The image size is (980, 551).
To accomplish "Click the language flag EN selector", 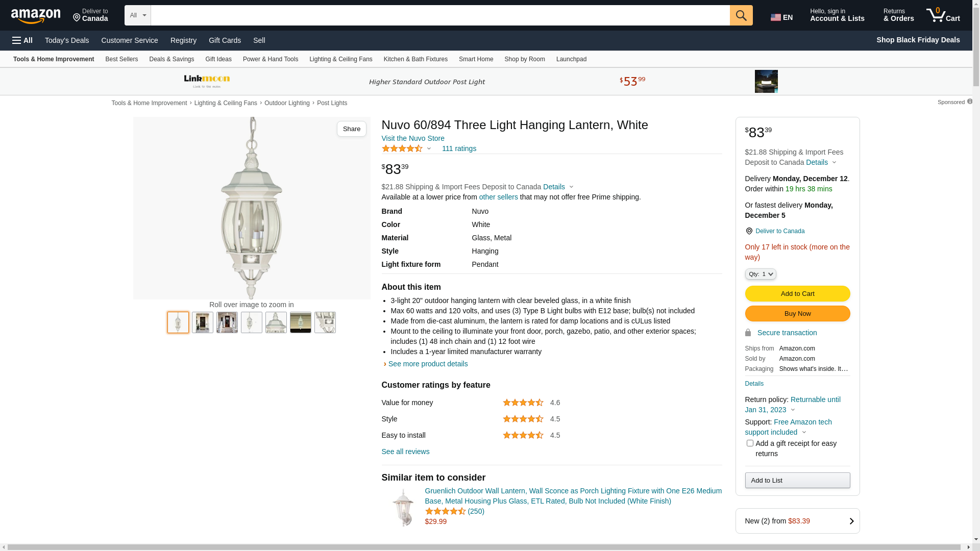I will (x=781, y=17).
